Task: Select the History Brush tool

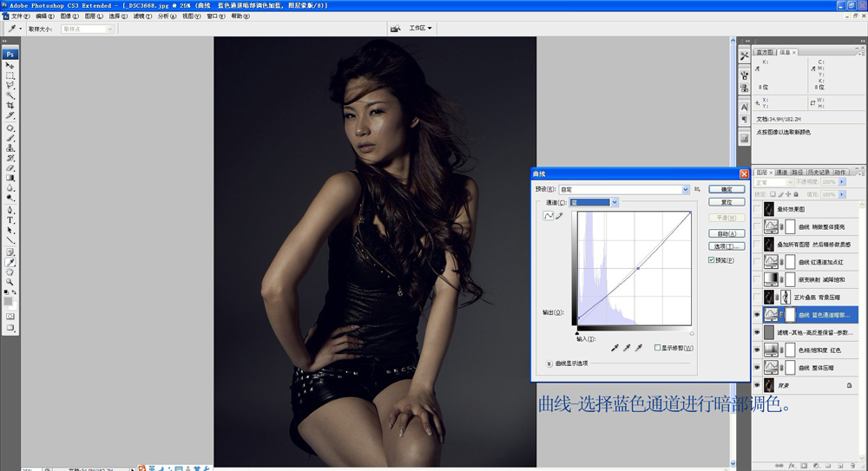Action: 10,158
